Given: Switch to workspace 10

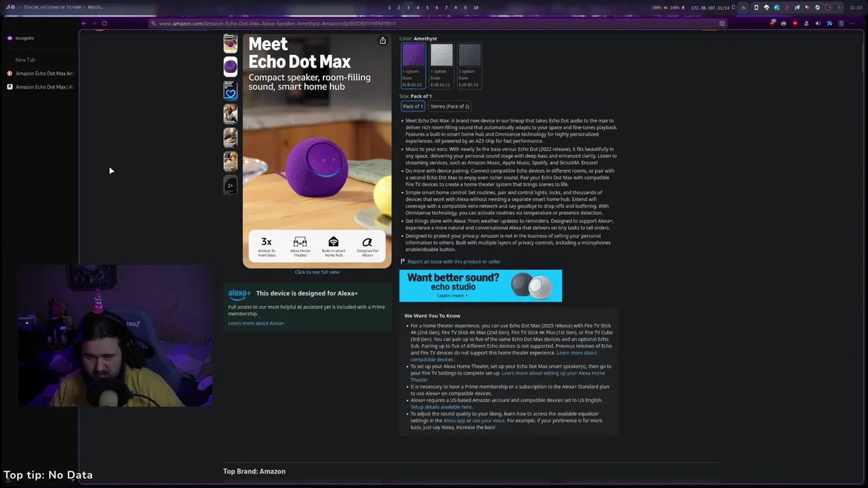Looking at the screenshot, I should click(x=476, y=7).
